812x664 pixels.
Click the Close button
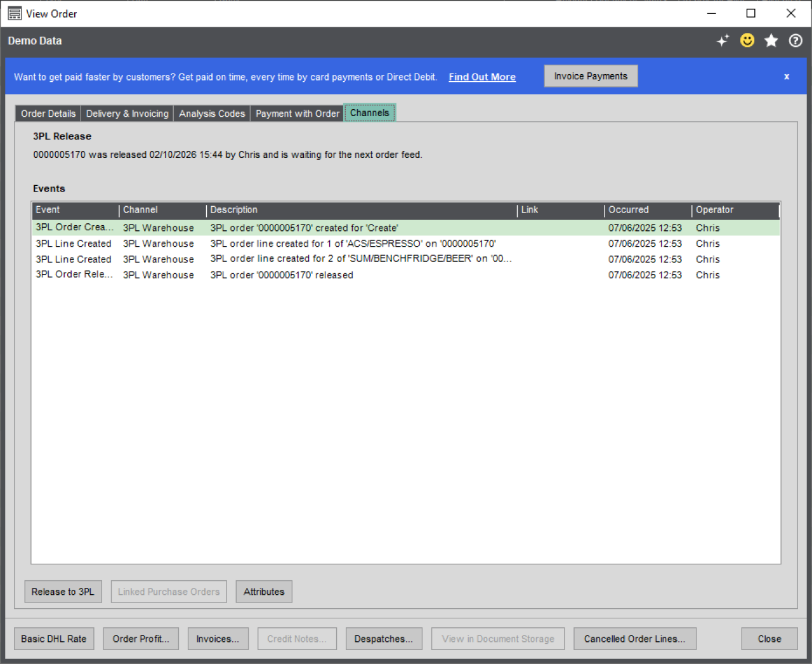click(769, 639)
